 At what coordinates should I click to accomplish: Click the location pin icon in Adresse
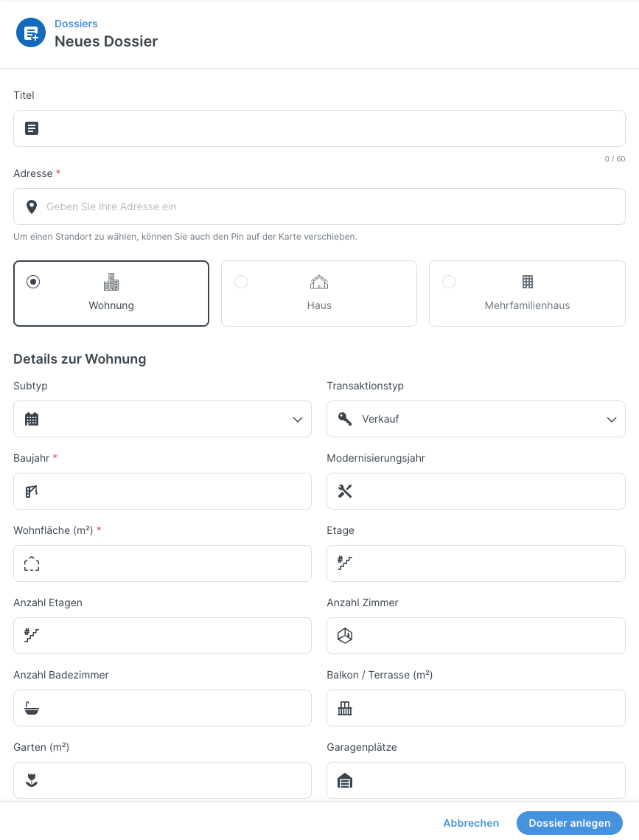(x=32, y=206)
